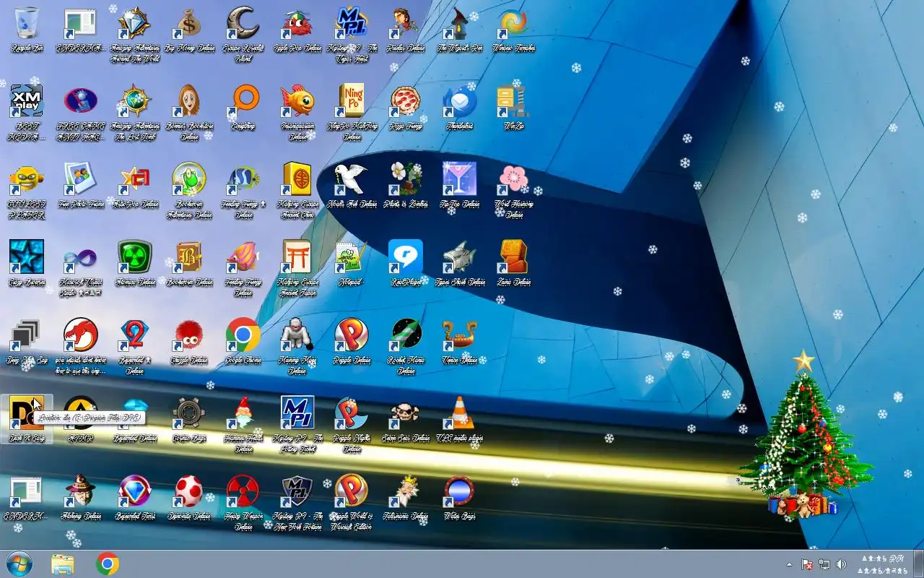Open Mummy Maze Deluxe icon
This screenshot has width=924, height=578.
coord(297,335)
